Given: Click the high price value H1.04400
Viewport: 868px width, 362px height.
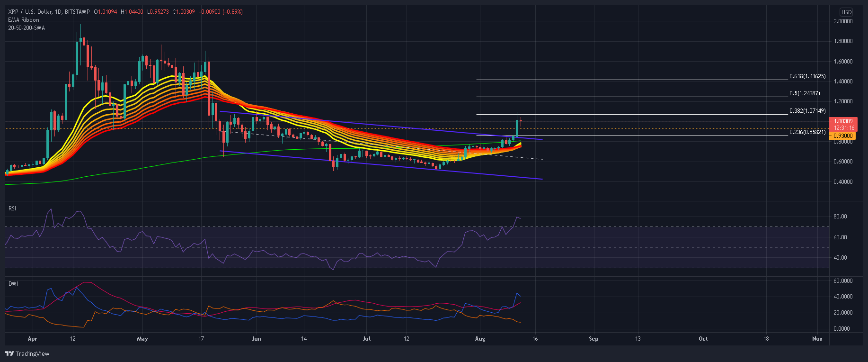Looking at the screenshot, I should (x=132, y=12).
